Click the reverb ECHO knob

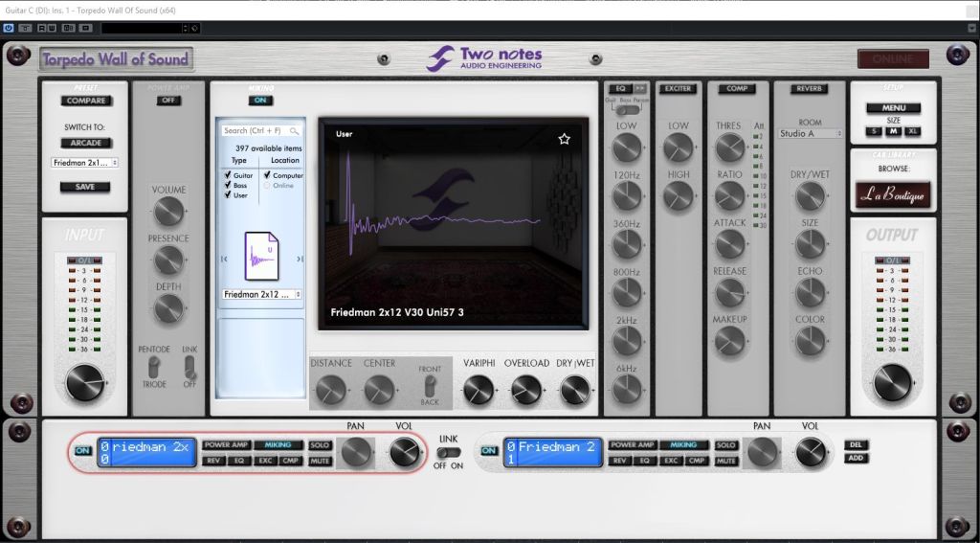(810, 292)
